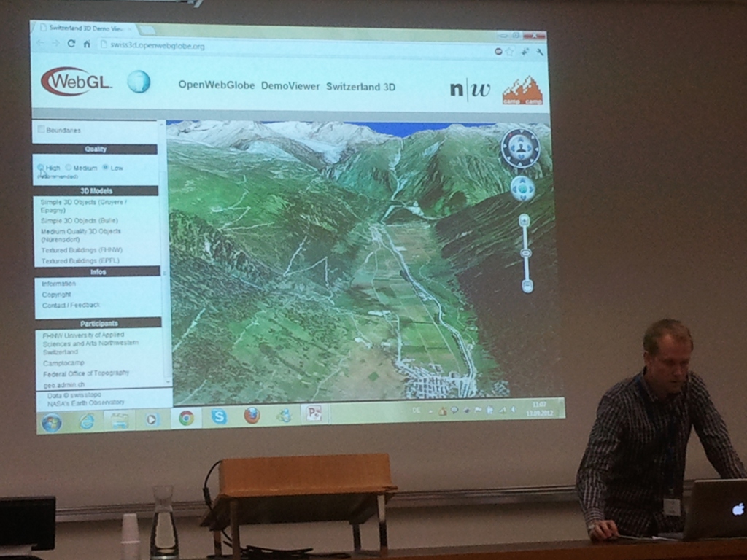Viewport: 747px width, 560px height.
Task: Click the geo.admin.ch link
Action: point(64,385)
